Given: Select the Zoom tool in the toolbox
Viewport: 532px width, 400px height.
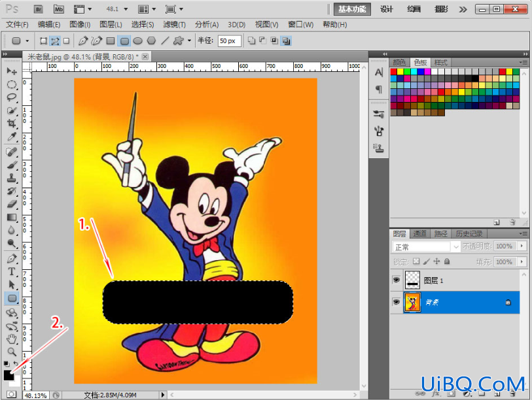Looking at the screenshot, I should pos(12,352).
